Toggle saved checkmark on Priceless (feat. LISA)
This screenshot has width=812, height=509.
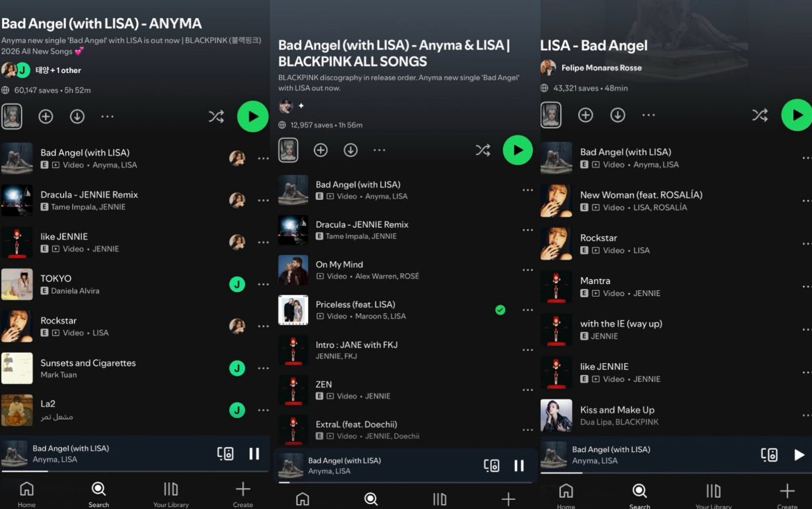500,310
